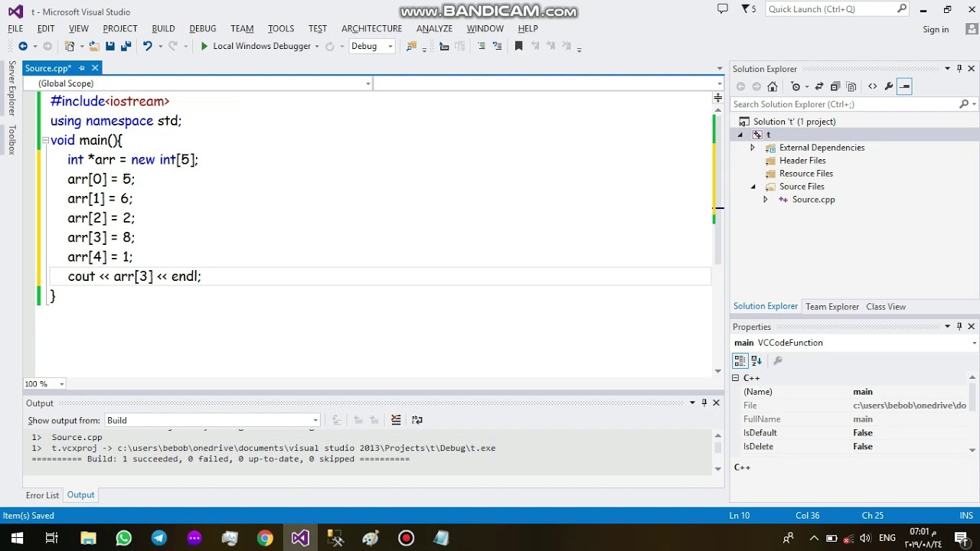Open WhatsApp from the Windows taskbar
Viewport: 980px width, 551px height.
coord(123,538)
